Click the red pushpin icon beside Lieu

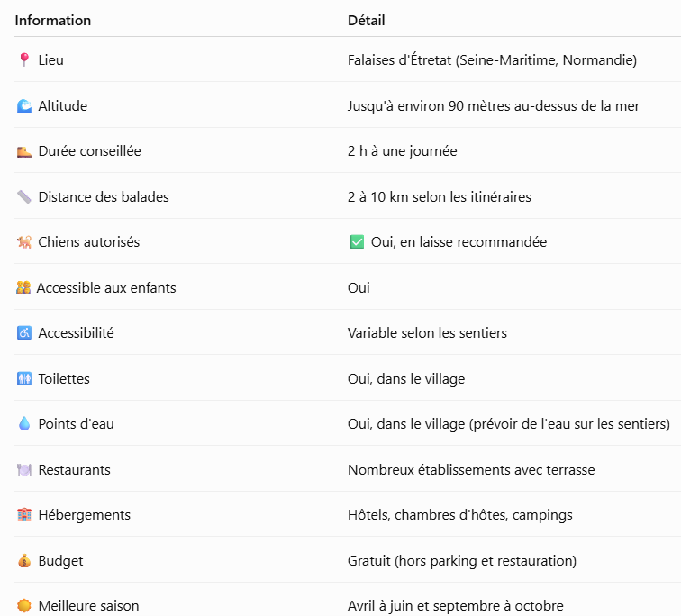[x=24, y=59]
